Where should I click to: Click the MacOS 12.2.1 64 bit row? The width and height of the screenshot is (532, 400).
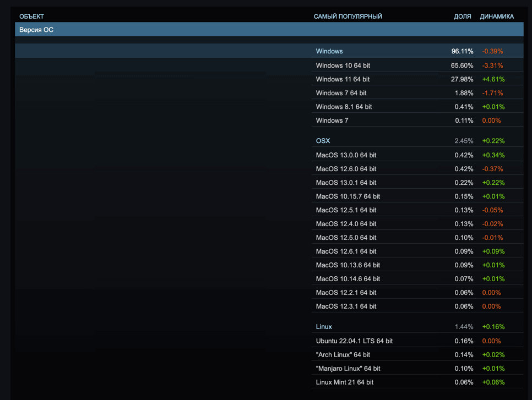pos(417,293)
